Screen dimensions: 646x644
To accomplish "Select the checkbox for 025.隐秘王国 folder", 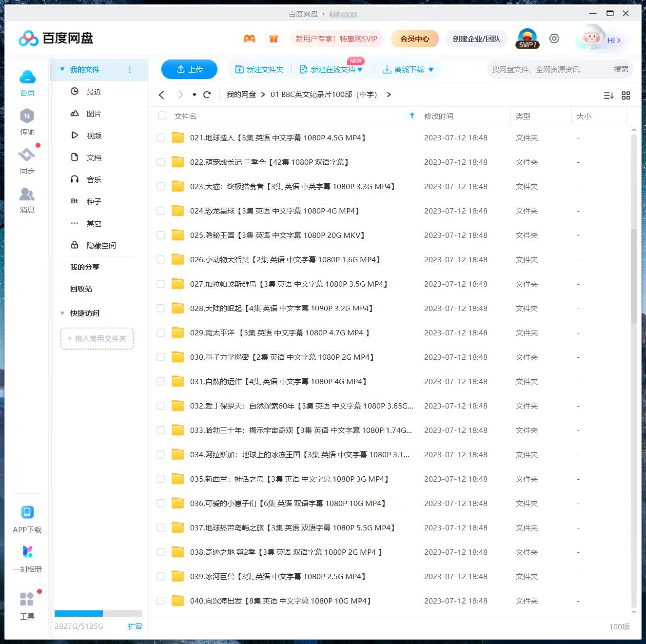I will 160,235.
